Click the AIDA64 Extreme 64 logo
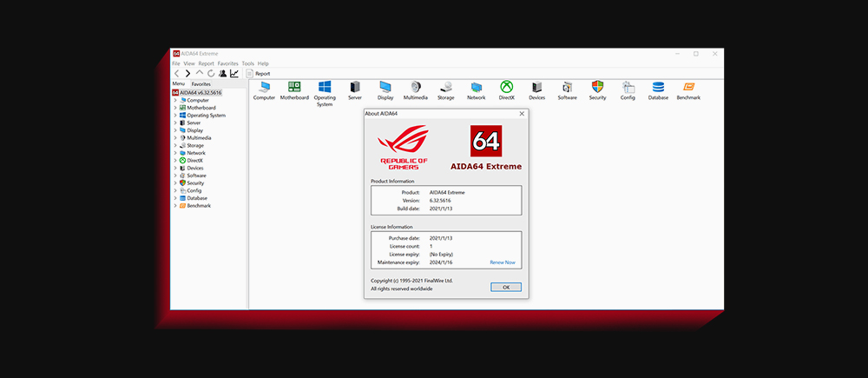868x378 pixels. pyautogui.click(x=486, y=141)
